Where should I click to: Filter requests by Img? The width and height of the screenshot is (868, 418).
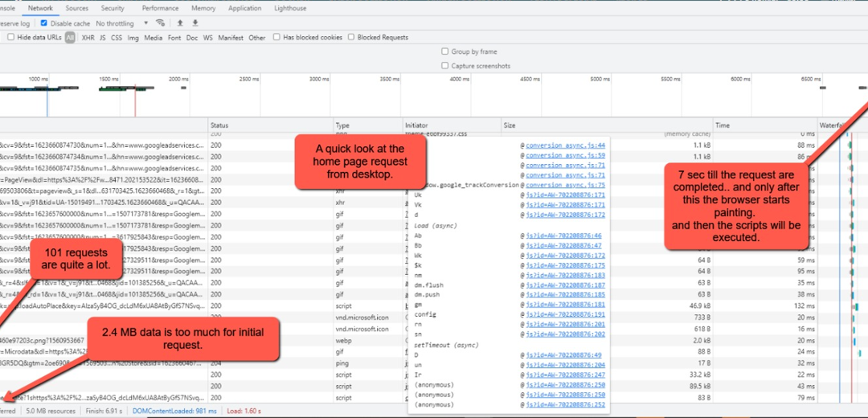(x=133, y=38)
